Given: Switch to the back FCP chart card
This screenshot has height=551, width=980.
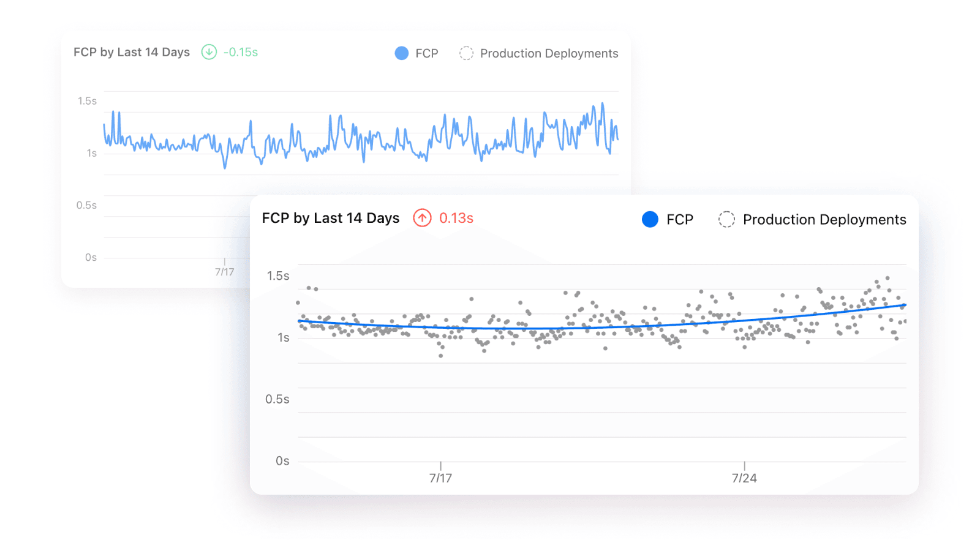Looking at the screenshot, I should point(153,122).
